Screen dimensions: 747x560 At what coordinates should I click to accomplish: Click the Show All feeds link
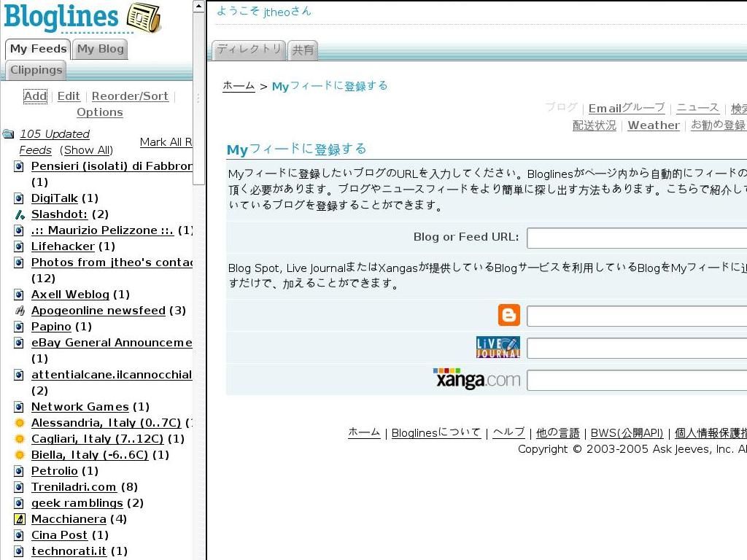click(88, 150)
